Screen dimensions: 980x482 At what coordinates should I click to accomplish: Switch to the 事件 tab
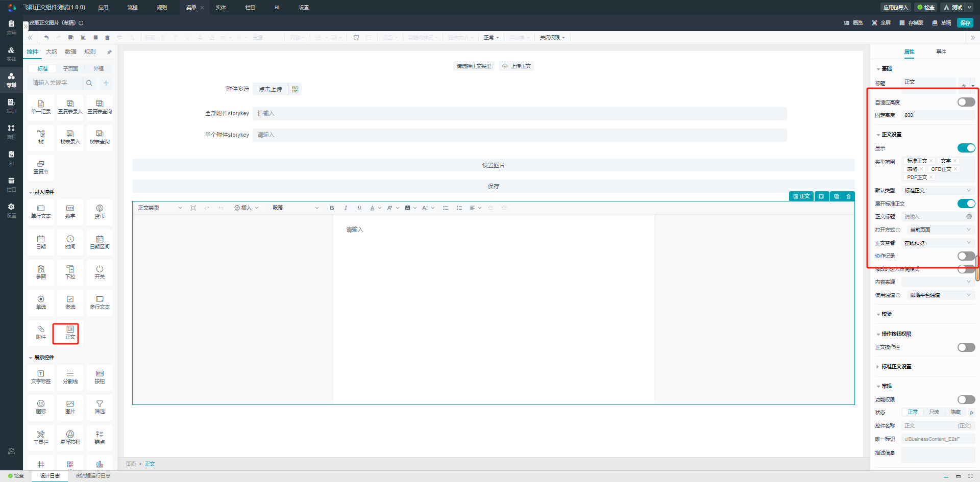click(941, 52)
